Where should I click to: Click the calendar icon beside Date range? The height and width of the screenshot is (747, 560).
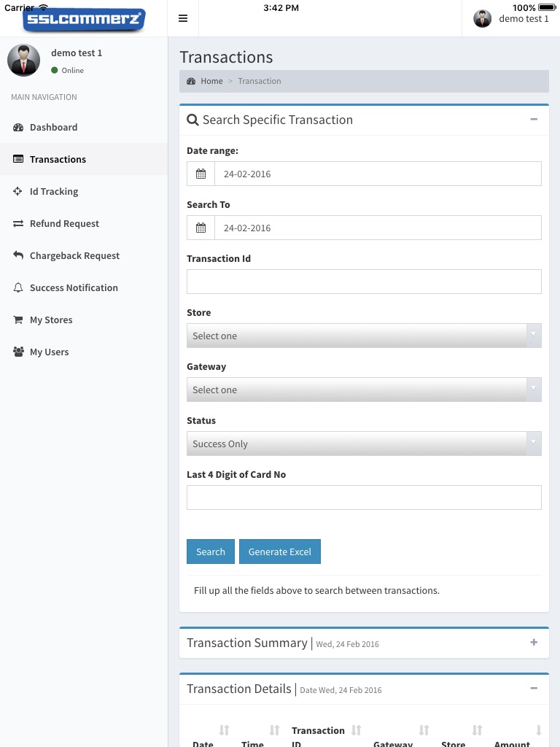(201, 174)
